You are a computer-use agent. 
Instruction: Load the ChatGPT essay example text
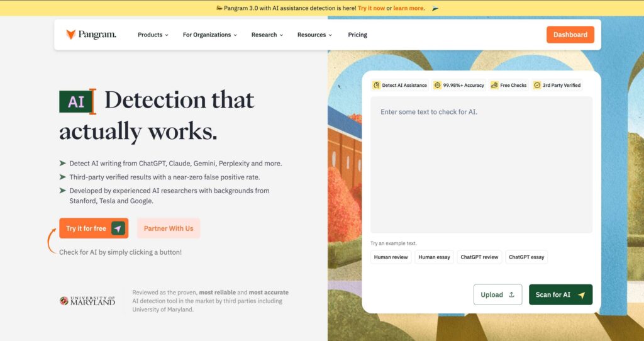tap(526, 257)
